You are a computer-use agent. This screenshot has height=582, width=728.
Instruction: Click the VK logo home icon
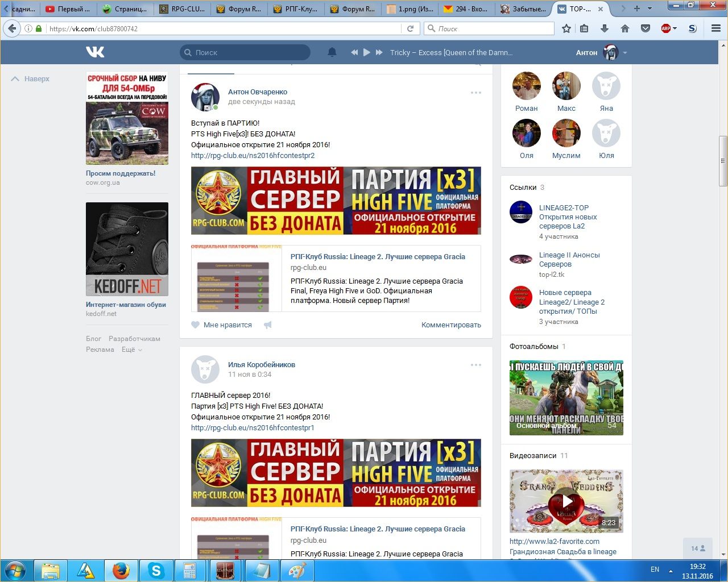click(95, 52)
